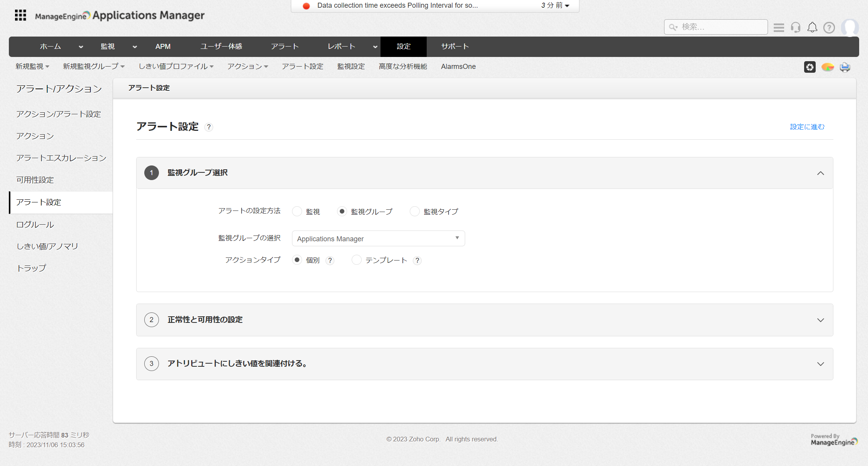Click the 設定に進む link
Viewport: 868px width, 466px height.
[x=807, y=127]
